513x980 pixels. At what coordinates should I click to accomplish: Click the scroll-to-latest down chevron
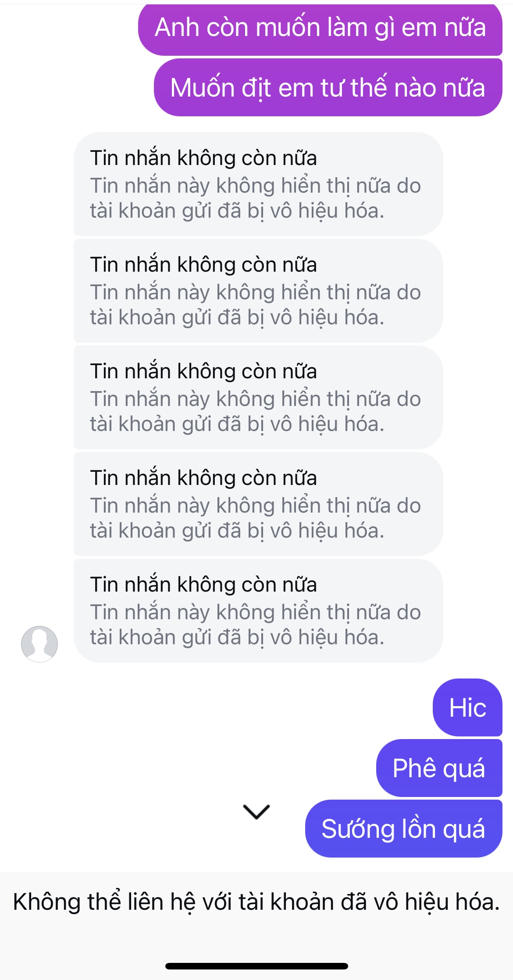tap(256, 812)
